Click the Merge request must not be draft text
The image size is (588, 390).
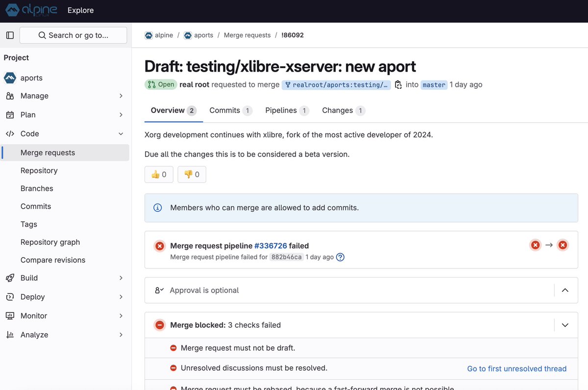tap(238, 348)
